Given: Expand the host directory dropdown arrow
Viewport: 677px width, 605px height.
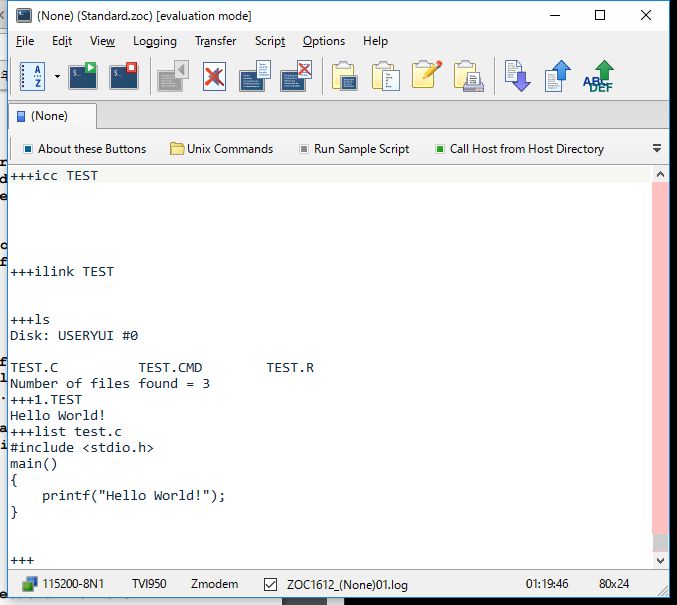Looking at the screenshot, I should 57,76.
